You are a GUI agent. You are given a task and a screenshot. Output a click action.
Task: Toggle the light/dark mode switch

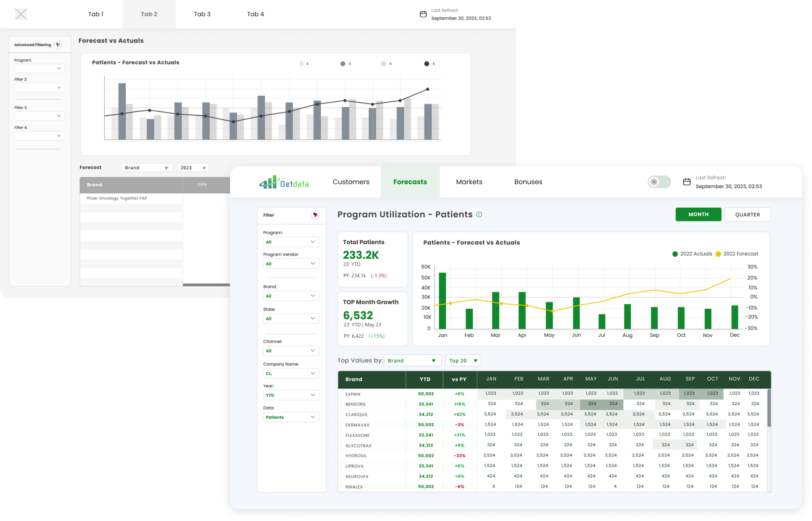point(659,182)
